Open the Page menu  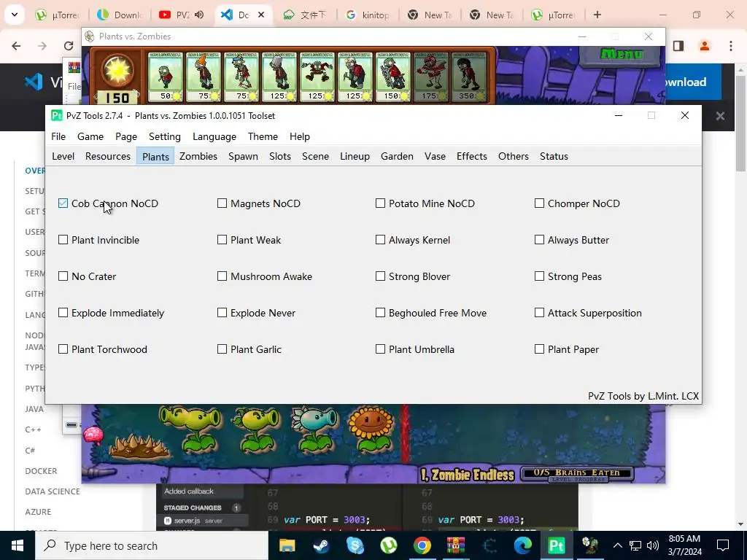coord(126,136)
